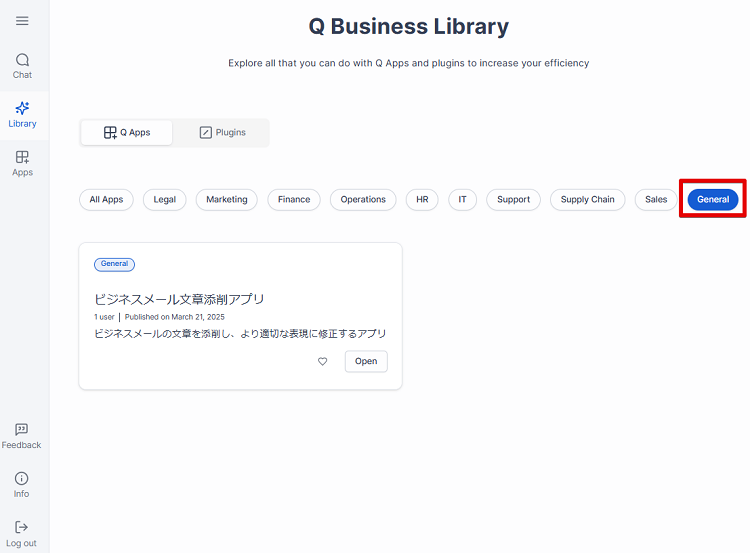Open the ビジネスメール文章添削アプリ app
This screenshot has height=553, width=750.
click(366, 361)
